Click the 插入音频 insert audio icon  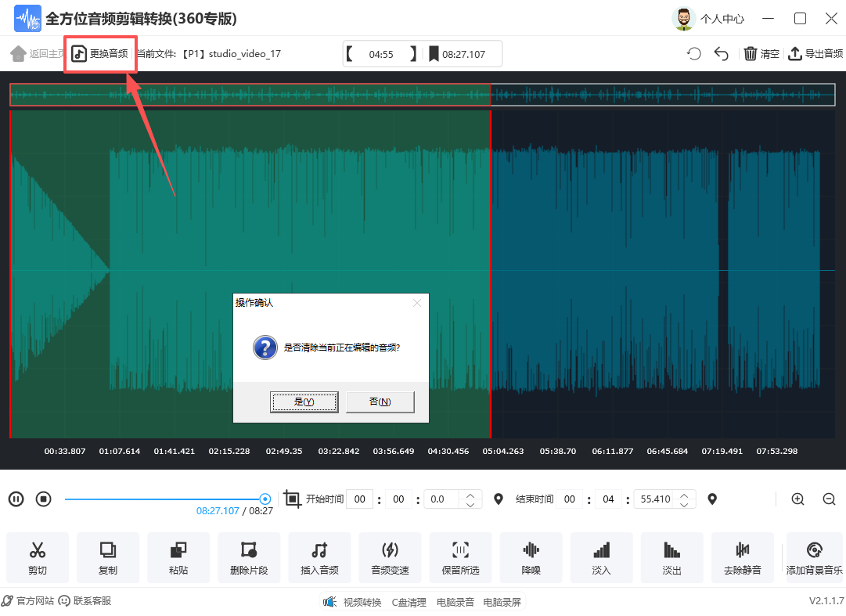(x=319, y=557)
